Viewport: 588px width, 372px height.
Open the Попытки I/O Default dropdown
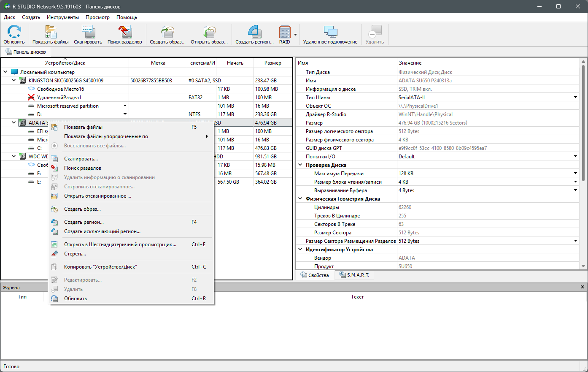click(576, 157)
